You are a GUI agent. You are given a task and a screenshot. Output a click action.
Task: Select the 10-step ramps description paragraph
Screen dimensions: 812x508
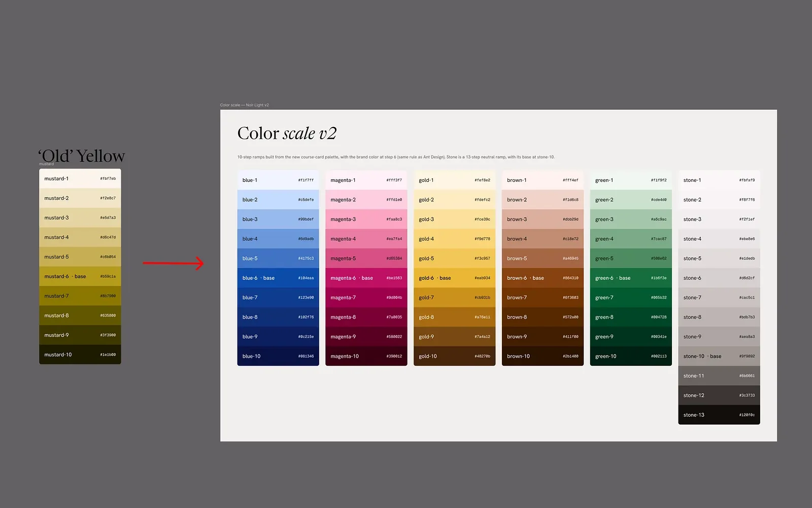point(396,157)
